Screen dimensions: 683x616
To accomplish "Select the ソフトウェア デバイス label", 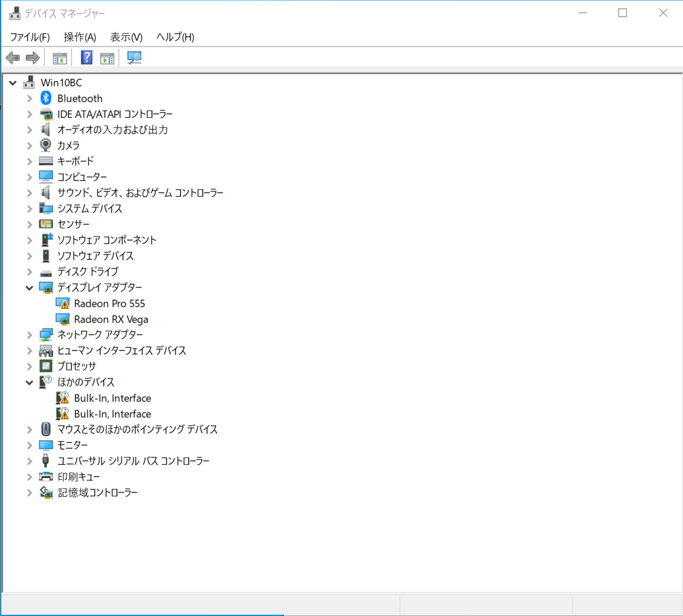I will pos(96,256).
